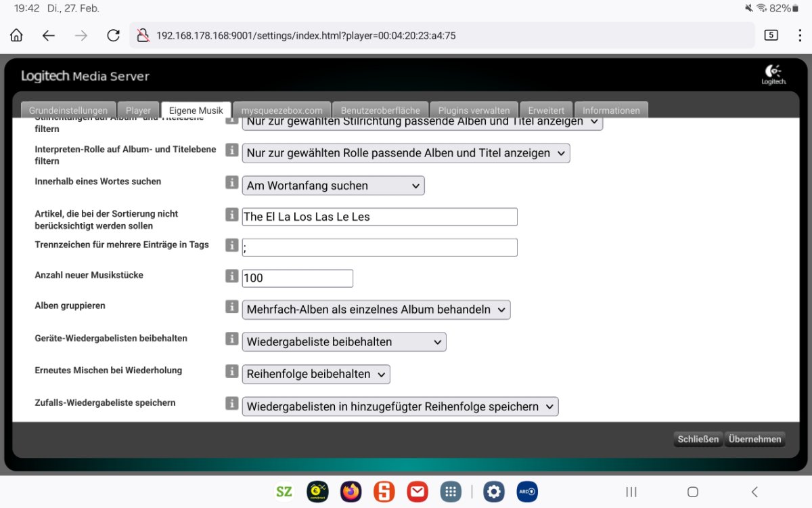812x508 pixels.
Task: Open the Plugins verwalten tab
Action: pyautogui.click(x=474, y=110)
